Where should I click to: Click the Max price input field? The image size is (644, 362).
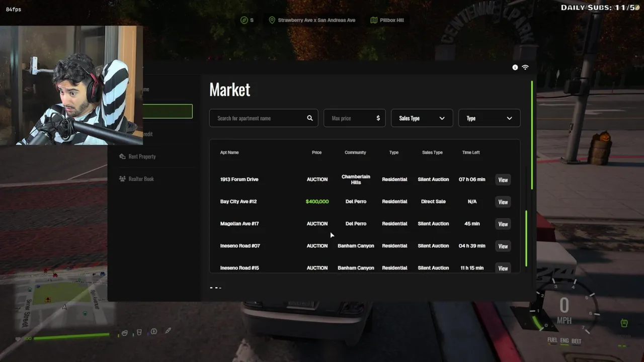pyautogui.click(x=355, y=118)
